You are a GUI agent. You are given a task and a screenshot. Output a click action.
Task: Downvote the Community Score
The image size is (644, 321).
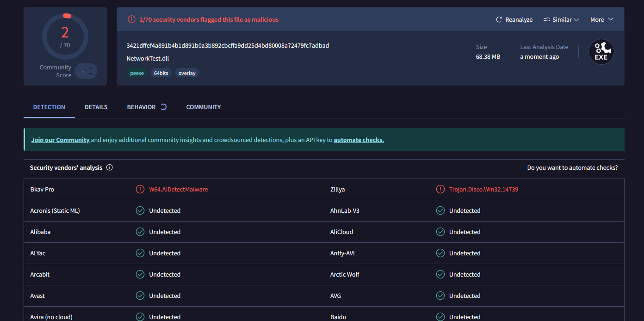(x=91, y=74)
